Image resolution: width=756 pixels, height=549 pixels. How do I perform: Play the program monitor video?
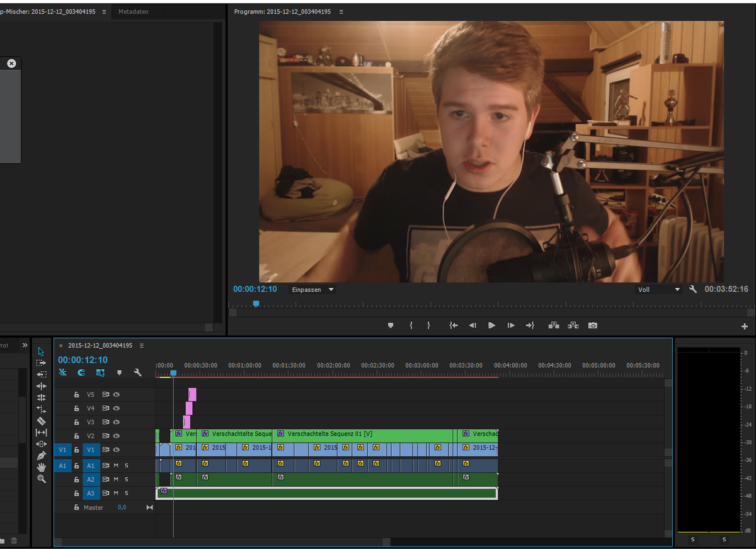point(491,325)
